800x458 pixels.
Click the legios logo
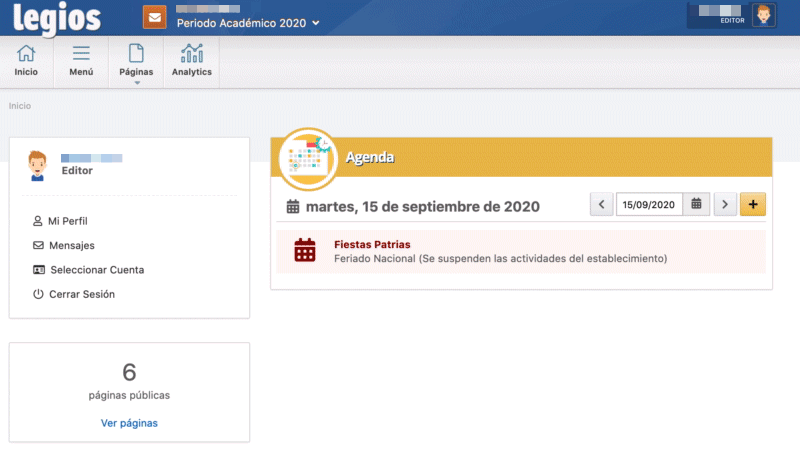pyautogui.click(x=57, y=19)
